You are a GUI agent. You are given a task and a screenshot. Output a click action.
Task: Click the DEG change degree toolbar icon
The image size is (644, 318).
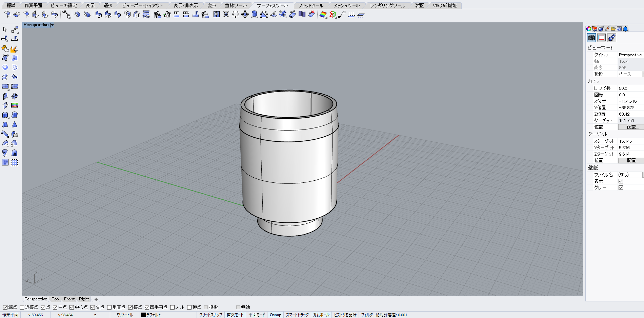coord(186,14)
